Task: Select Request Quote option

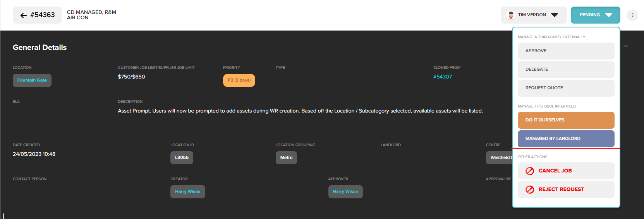Action: point(566,88)
